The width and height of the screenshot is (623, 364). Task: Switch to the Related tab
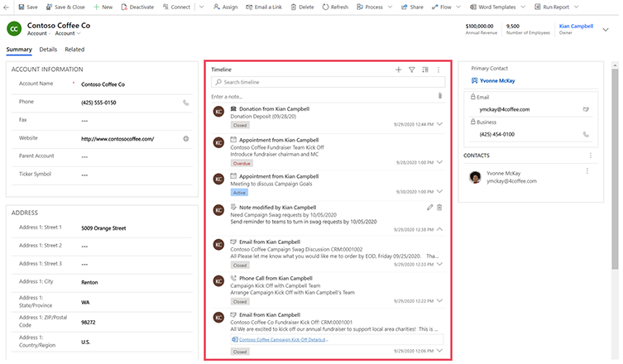(74, 50)
